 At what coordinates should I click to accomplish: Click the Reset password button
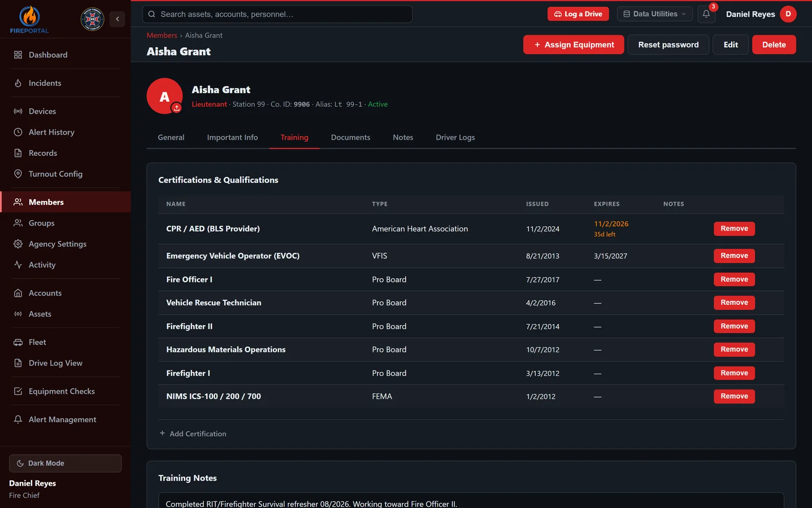(x=668, y=45)
